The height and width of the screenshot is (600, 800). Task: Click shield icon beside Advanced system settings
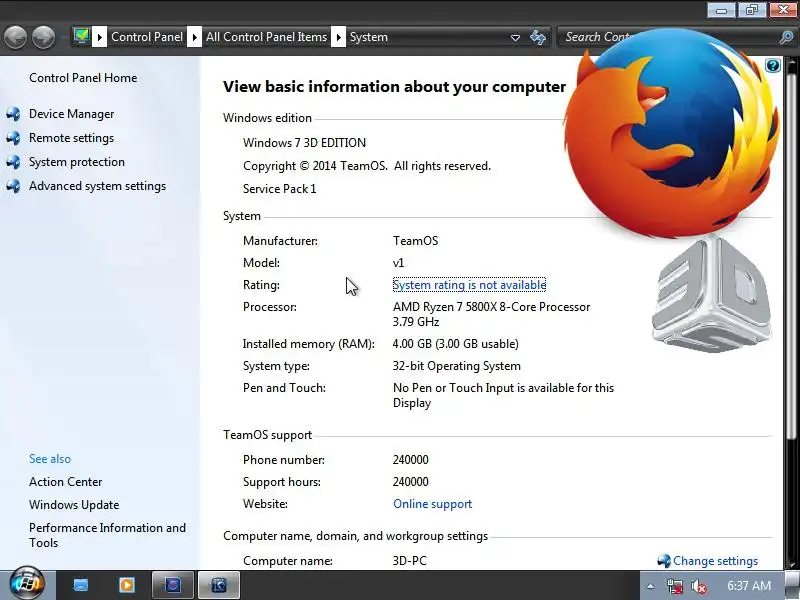14,186
